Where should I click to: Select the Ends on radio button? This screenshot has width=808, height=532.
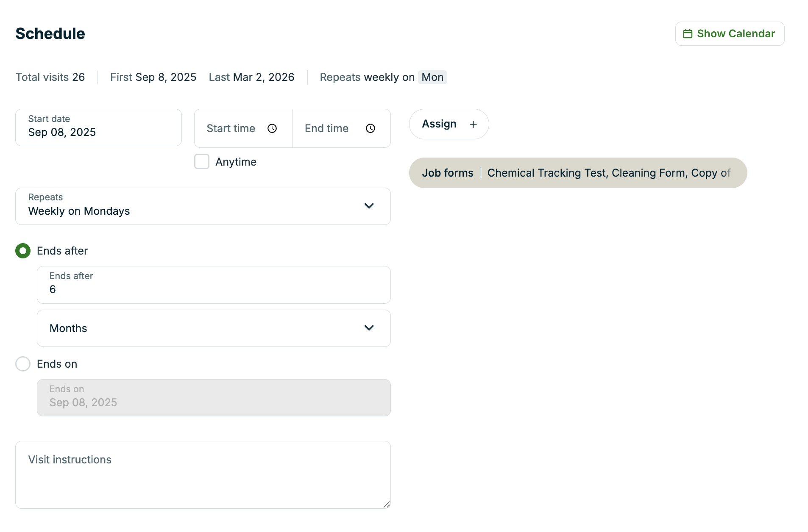pyautogui.click(x=23, y=364)
